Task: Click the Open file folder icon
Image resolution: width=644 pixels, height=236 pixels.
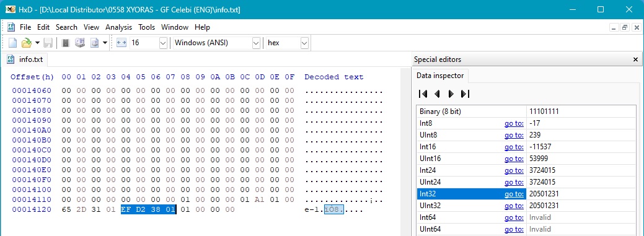Action: pyautogui.click(x=27, y=43)
